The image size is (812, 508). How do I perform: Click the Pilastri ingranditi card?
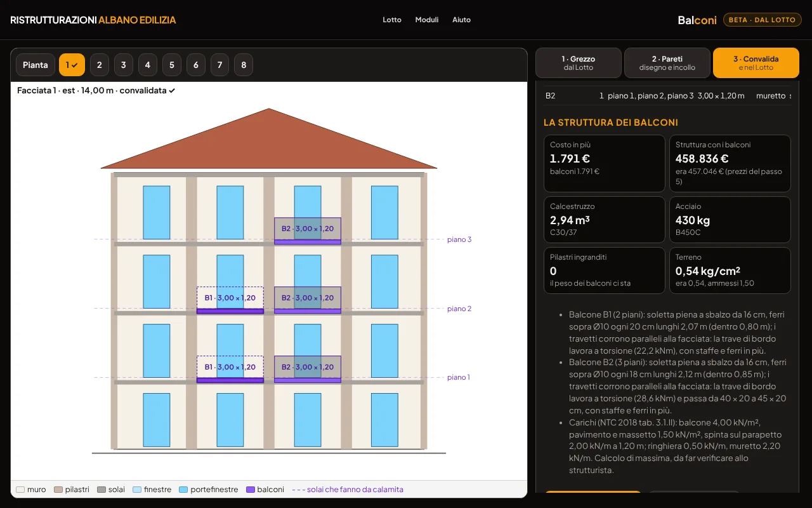coord(605,271)
